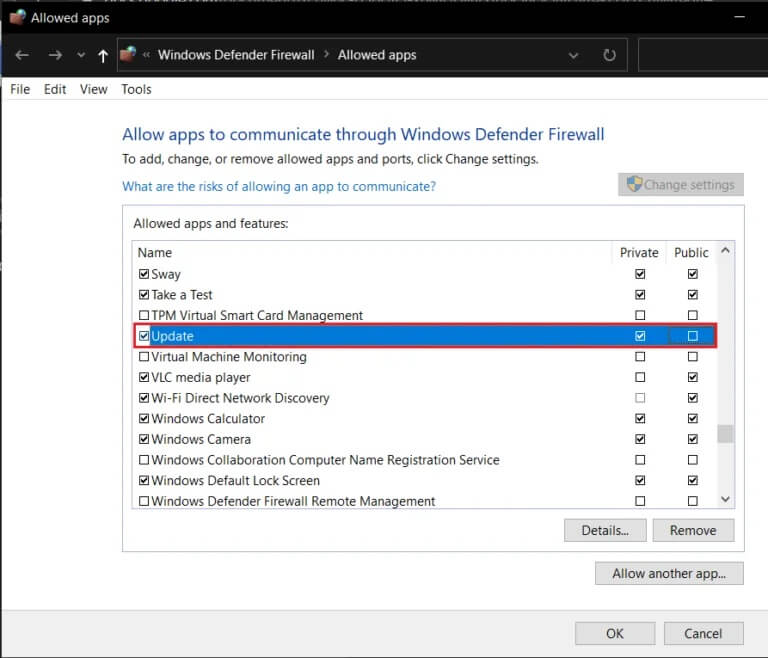Click the Allow another app button
768x658 pixels.
tap(669, 573)
